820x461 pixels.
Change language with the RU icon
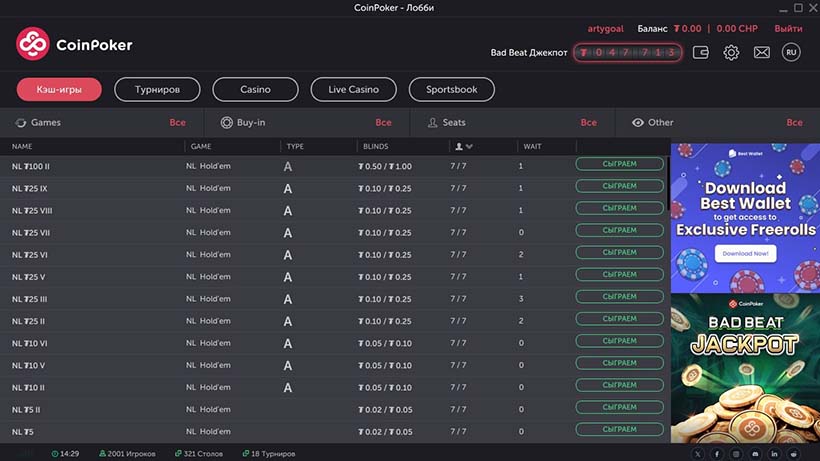coord(791,52)
